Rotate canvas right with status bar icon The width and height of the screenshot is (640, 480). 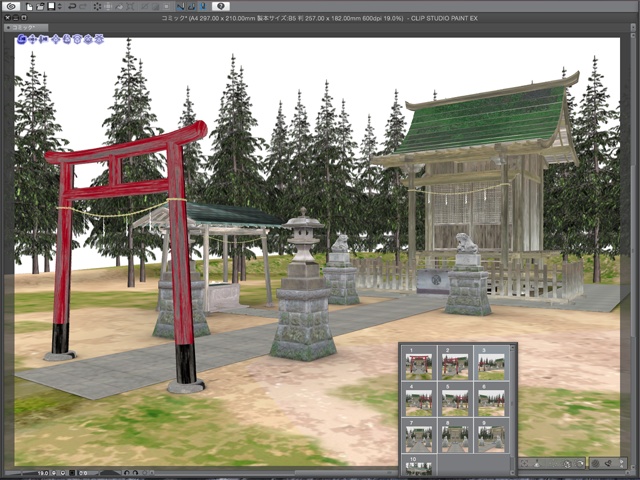[136, 473]
